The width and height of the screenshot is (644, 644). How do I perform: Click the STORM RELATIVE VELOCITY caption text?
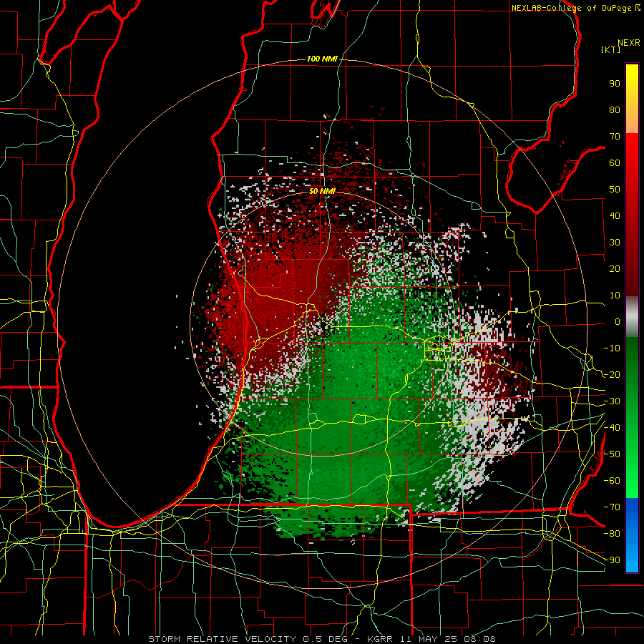pyautogui.click(x=222, y=639)
